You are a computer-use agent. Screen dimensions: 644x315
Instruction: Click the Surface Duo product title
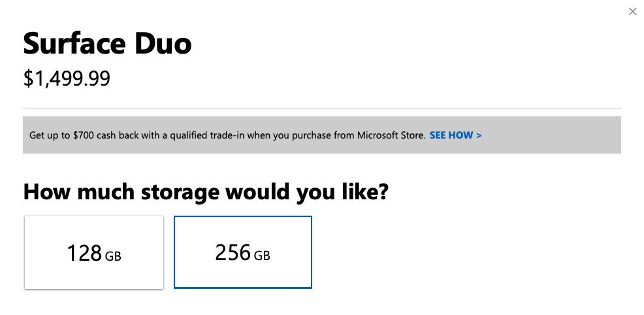point(107,44)
